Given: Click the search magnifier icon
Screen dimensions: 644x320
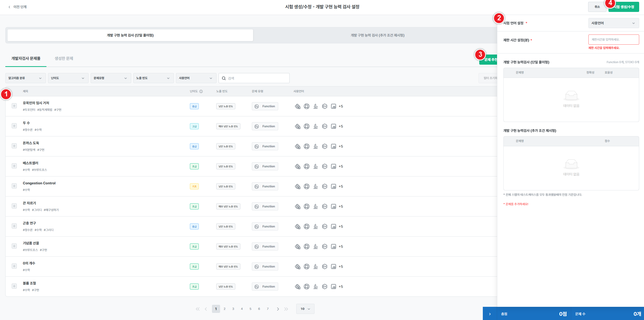Looking at the screenshot, I should tap(224, 78).
